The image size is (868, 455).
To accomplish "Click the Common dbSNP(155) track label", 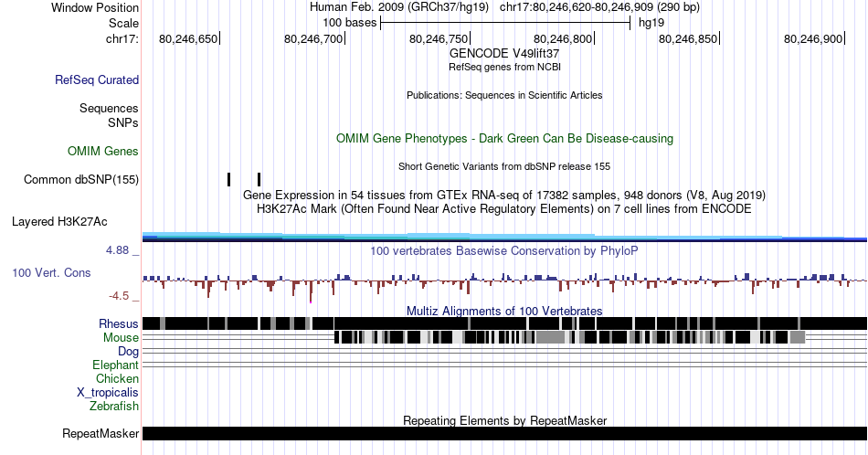I will (81, 179).
